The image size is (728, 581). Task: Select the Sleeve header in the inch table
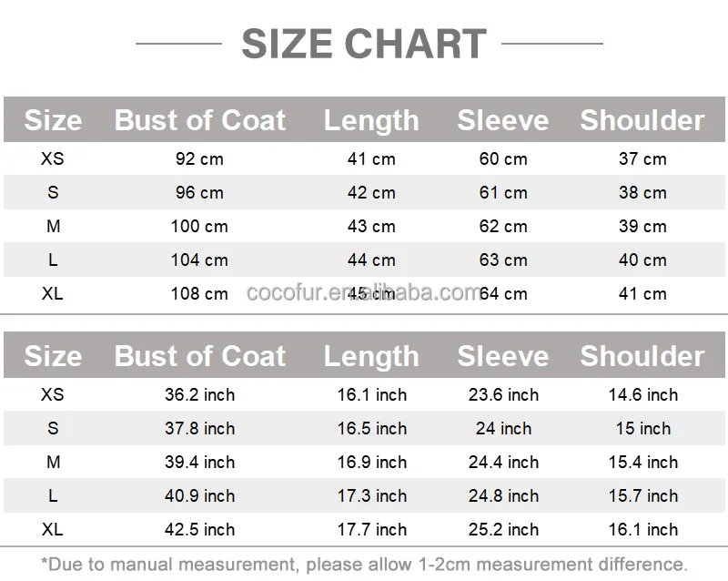(502, 356)
